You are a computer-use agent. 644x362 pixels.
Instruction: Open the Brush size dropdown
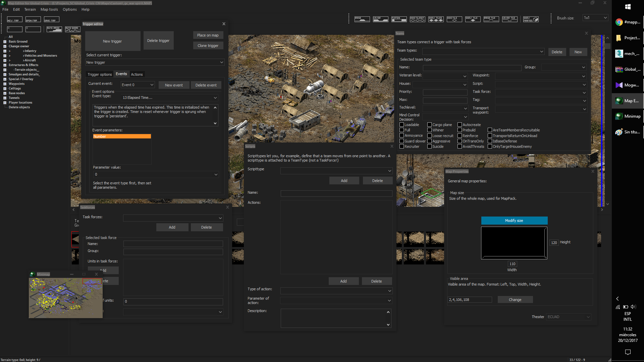tap(595, 18)
